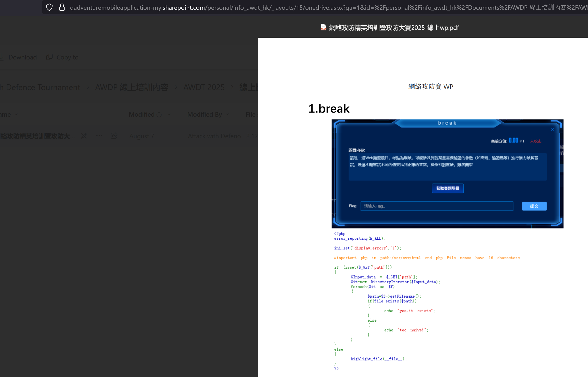This screenshot has height=377, width=588.
Task: Expand the Name column sort chevron
Action: pos(16,114)
